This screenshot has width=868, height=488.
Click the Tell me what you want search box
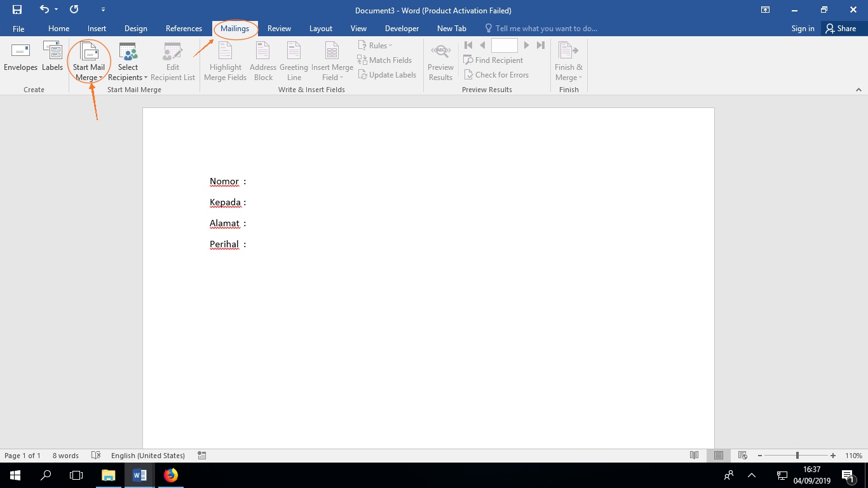545,29
